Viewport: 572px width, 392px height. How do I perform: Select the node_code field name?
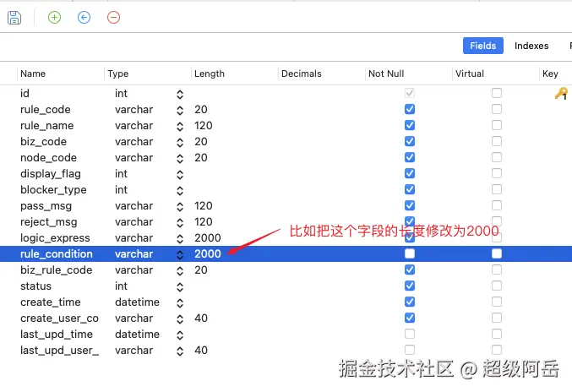[48, 157]
